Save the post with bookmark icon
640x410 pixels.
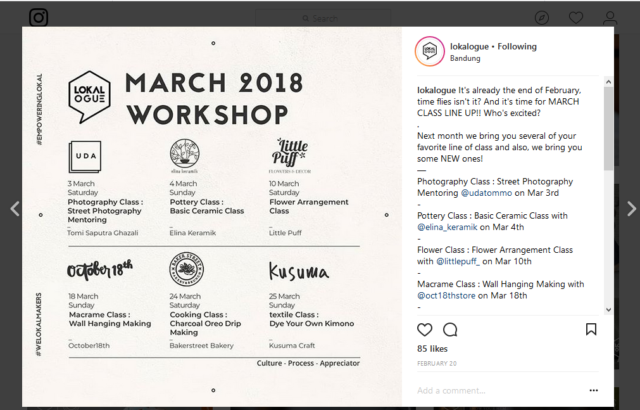tap(591, 329)
